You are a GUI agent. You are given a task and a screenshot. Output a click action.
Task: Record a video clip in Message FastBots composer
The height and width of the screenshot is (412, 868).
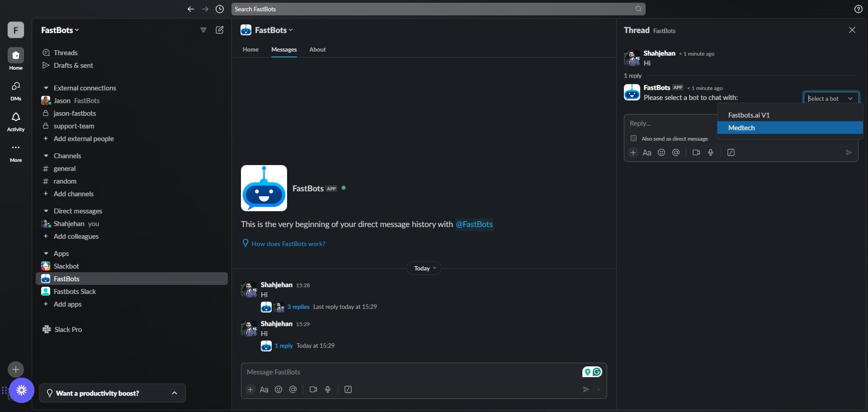pyautogui.click(x=313, y=389)
